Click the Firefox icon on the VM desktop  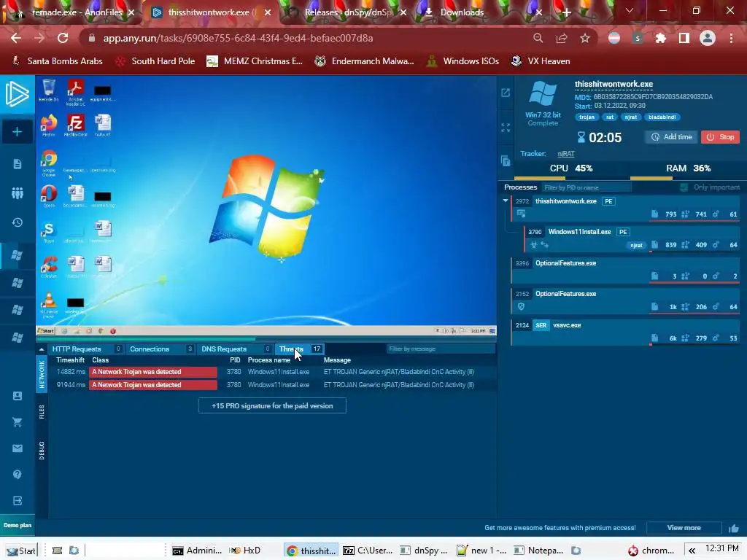49,125
